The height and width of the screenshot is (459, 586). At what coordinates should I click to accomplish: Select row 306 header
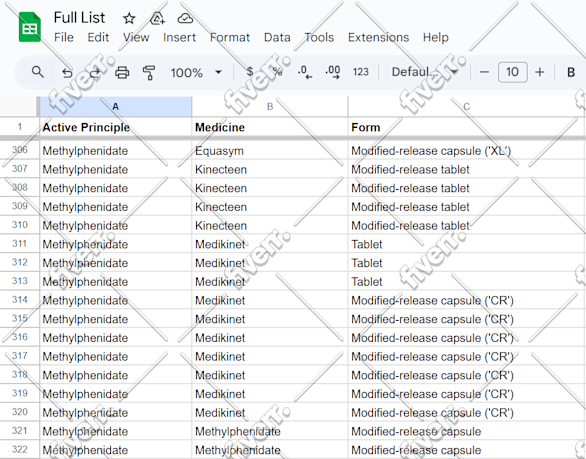coord(19,150)
